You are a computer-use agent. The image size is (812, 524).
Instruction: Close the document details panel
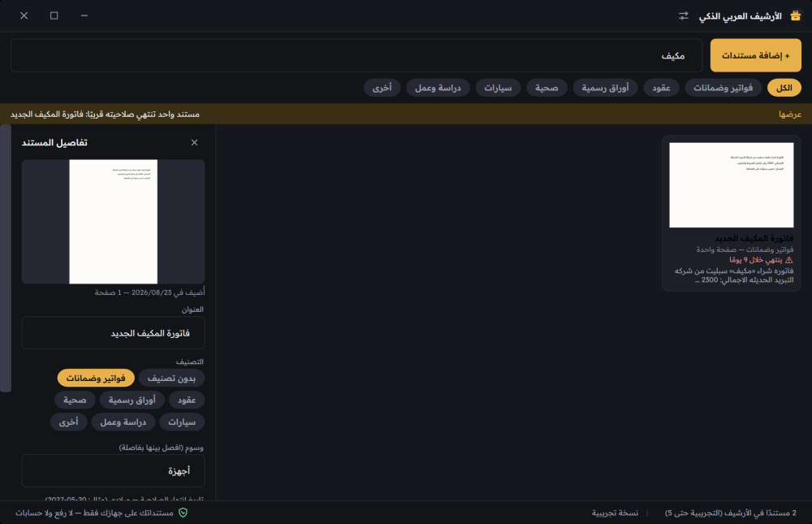(x=194, y=142)
